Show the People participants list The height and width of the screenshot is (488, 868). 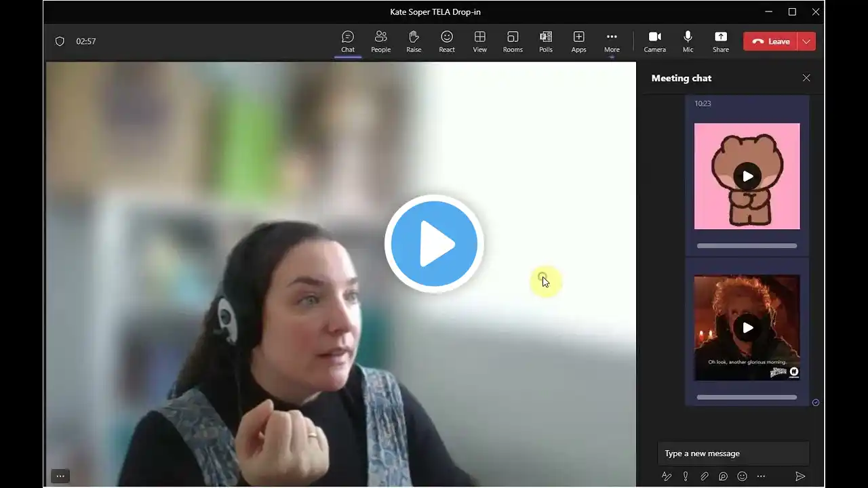click(x=380, y=41)
